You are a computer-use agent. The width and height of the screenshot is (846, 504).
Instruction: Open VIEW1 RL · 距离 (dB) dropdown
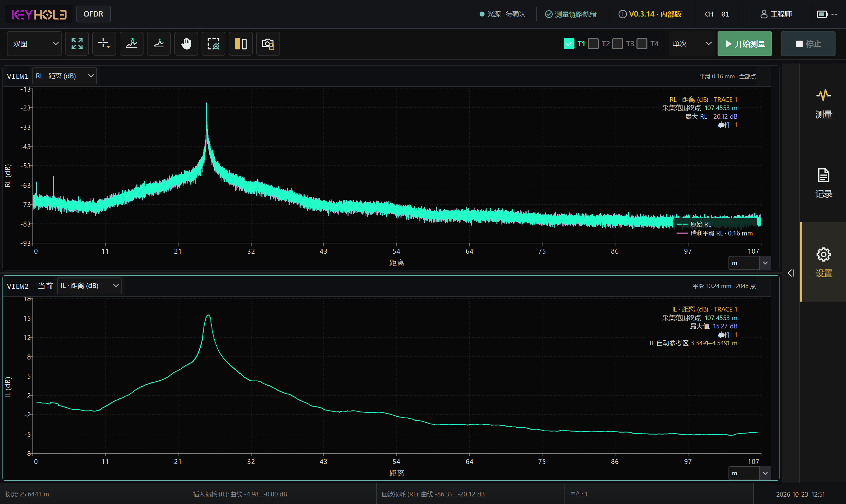(65, 76)
